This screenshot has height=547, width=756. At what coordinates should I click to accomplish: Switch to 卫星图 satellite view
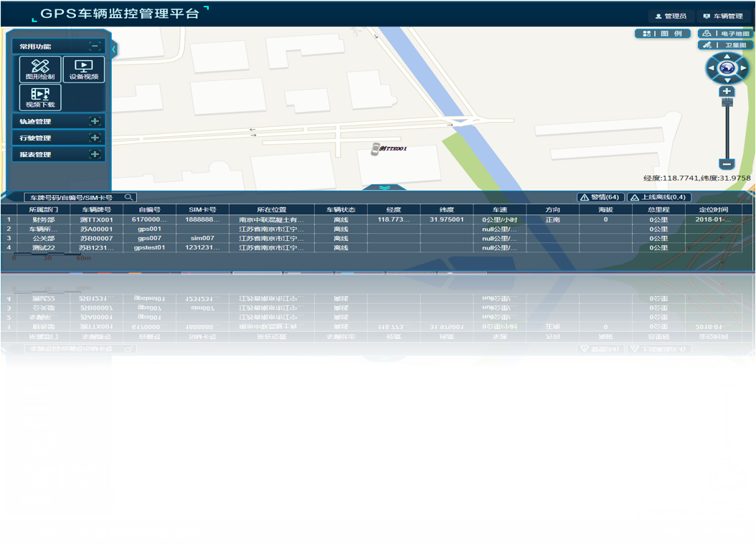(x=725, y=45)
